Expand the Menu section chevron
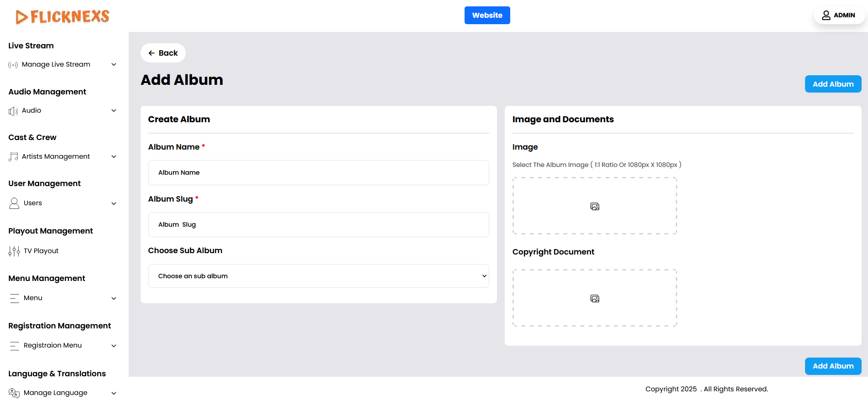The width and height of the screenshot is (868, 400). 114,298
